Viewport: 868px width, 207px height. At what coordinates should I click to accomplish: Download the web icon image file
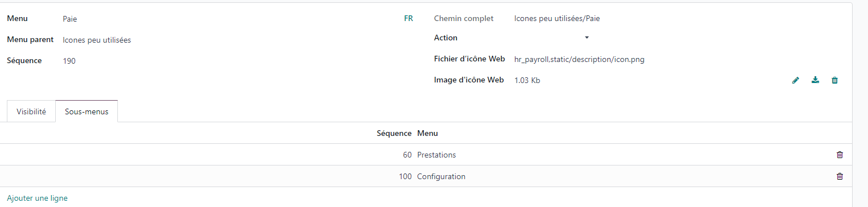[815, 80]
